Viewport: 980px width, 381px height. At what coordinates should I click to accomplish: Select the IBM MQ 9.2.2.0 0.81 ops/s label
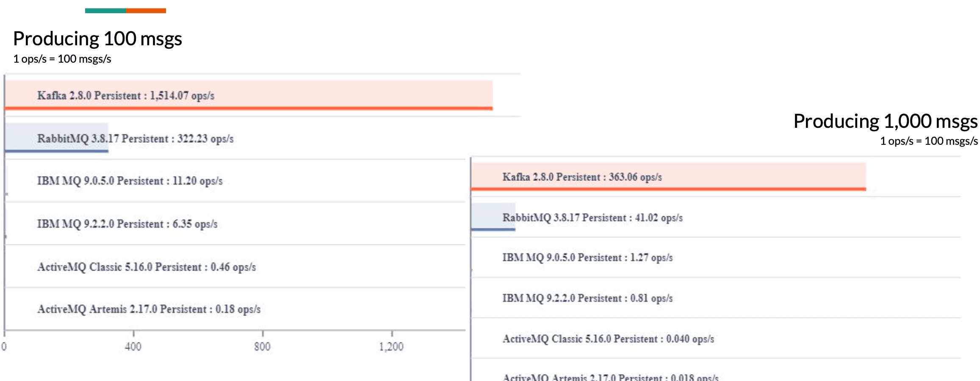[x=587, y=298]
